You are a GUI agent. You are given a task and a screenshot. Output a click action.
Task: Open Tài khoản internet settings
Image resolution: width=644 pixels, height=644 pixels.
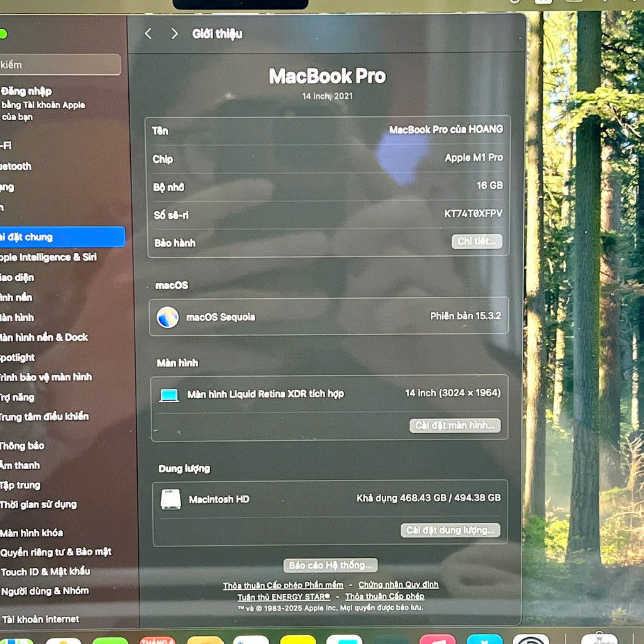40,619
